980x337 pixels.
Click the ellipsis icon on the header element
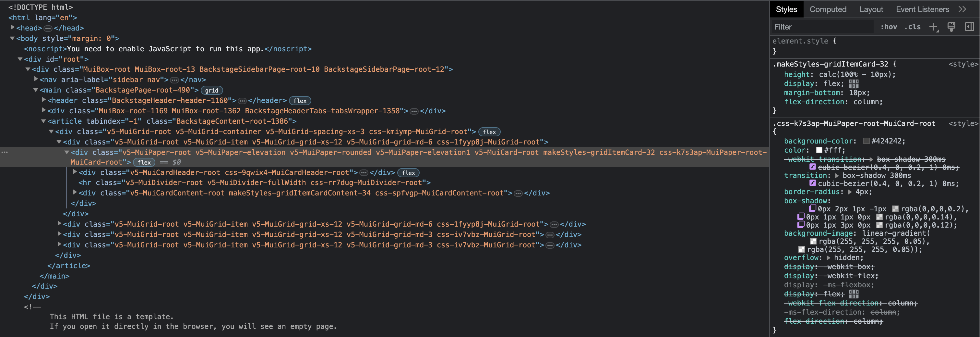[x=242, y=101]
